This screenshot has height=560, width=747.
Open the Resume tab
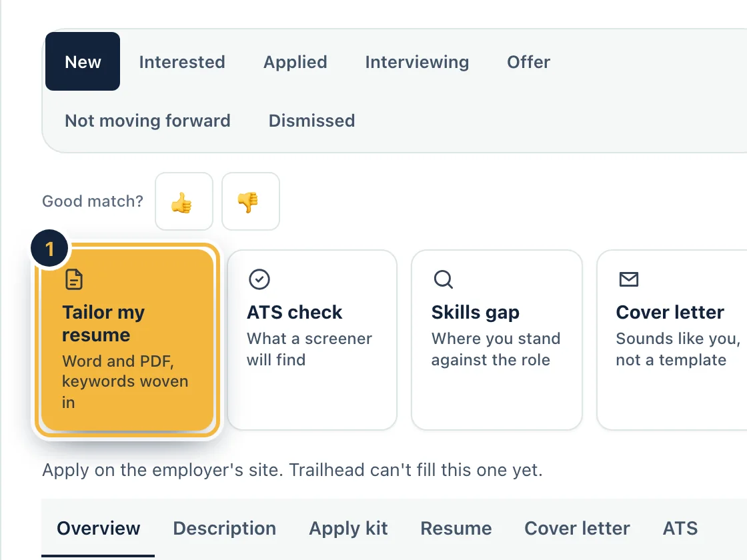pos(456,528)
